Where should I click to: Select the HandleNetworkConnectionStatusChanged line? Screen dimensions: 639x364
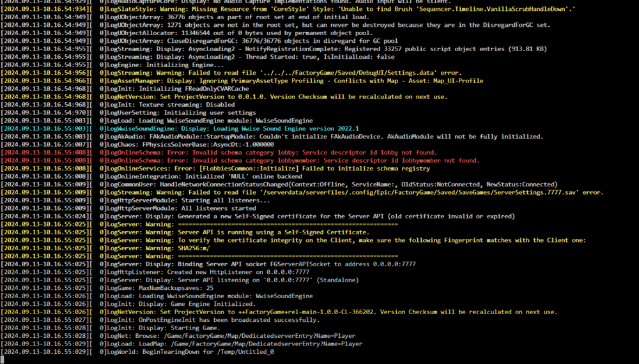(x=279, y=184)
